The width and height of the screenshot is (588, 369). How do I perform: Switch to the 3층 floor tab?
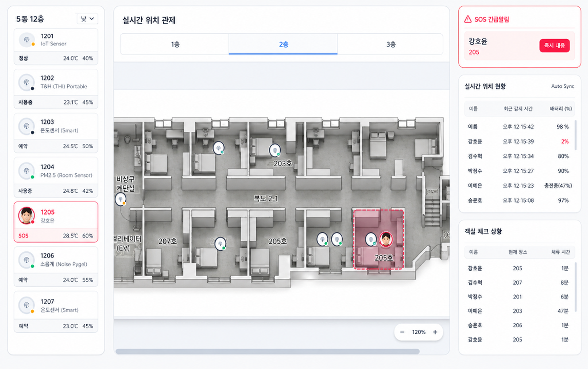click(390, 44)
